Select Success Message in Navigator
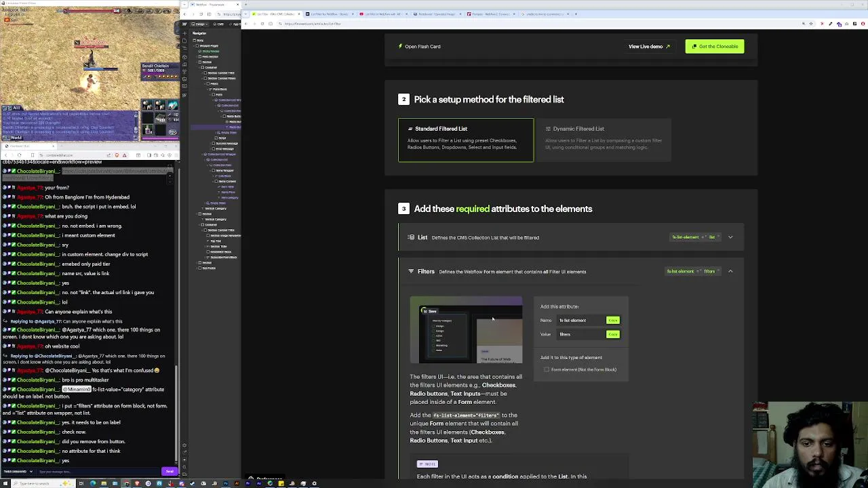 (227, 144)
